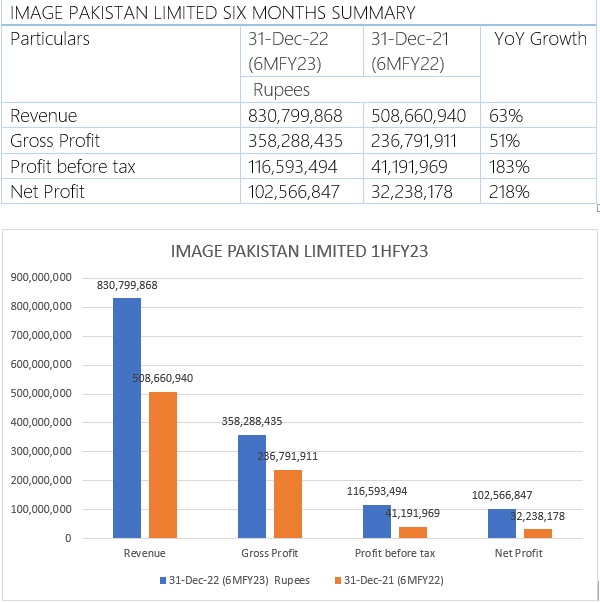Click table cell with value 32,238,178
Screen dimensions: 600x603
(422, 191)
